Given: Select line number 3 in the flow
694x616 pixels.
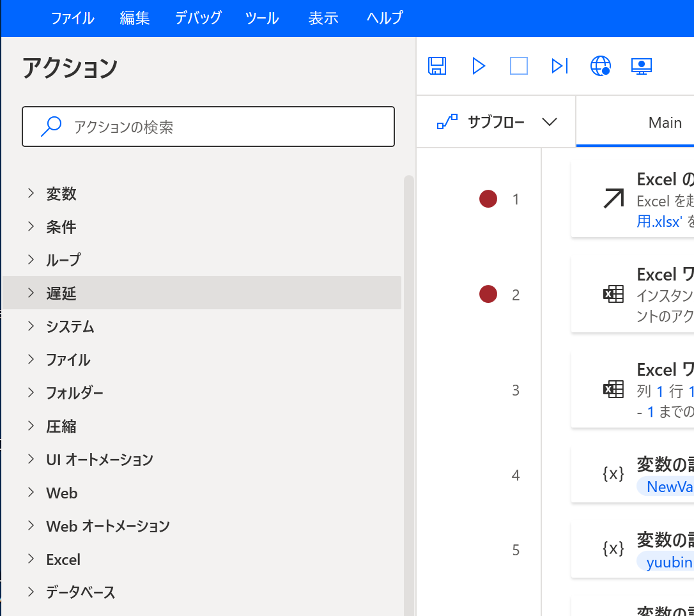Looking at the screenshot, I should click(x=516, y=390).
